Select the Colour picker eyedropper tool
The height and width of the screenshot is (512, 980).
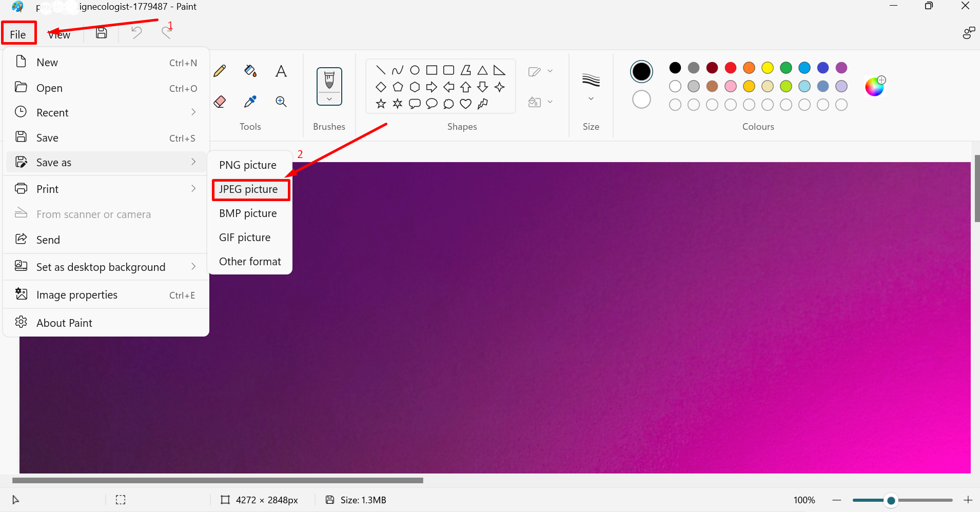point(250,102)
